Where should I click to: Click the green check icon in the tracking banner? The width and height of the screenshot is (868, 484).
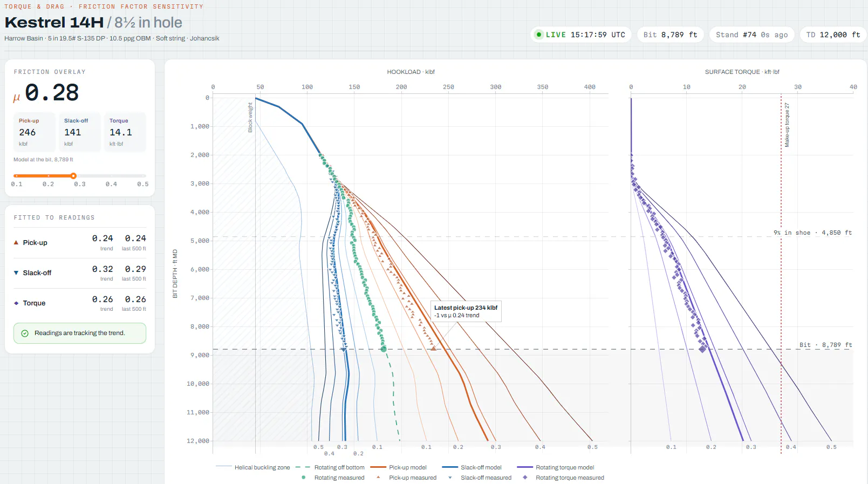click(x=25, y=333)
